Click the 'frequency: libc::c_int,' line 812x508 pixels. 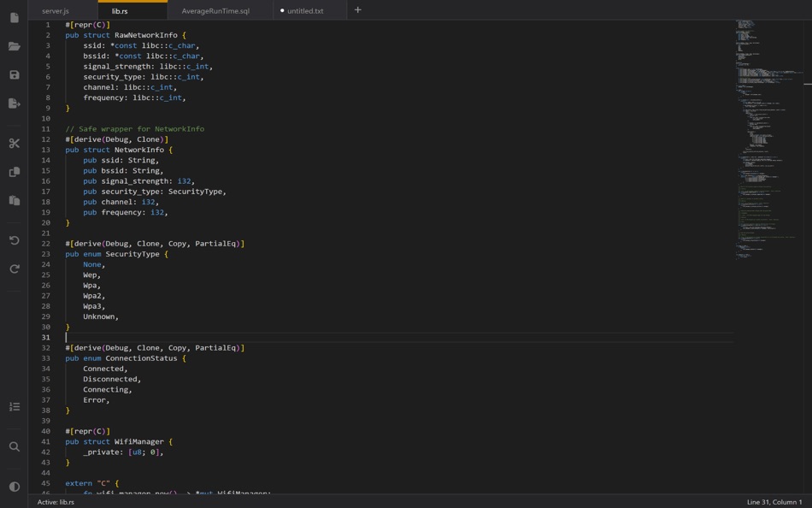point(134,97)
